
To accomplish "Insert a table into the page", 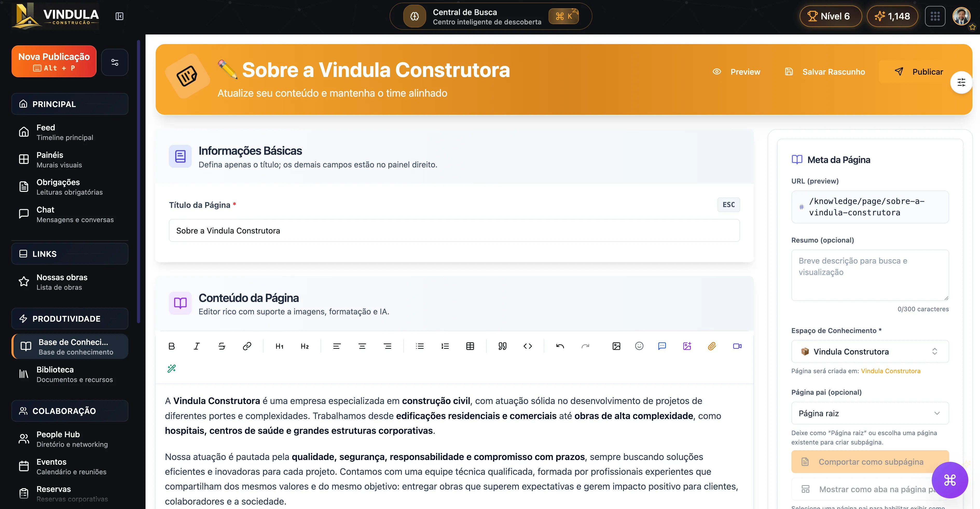I will pos(470,346).
